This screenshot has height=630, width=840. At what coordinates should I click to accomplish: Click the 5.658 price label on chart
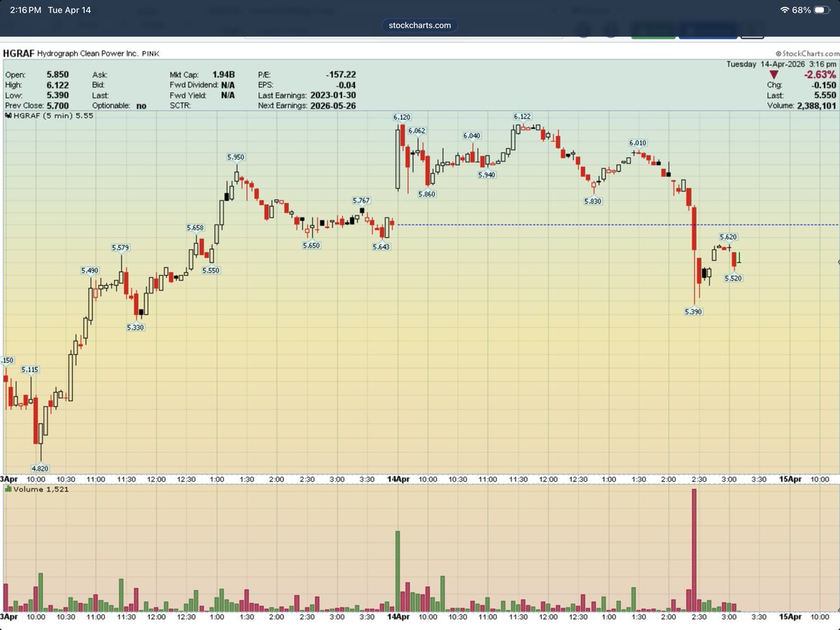pos(195,227)
